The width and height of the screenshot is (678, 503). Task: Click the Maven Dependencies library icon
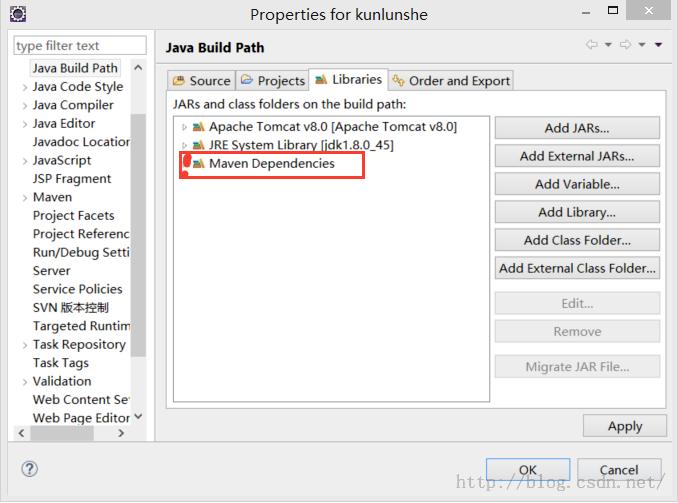click(x=198, y=163)
